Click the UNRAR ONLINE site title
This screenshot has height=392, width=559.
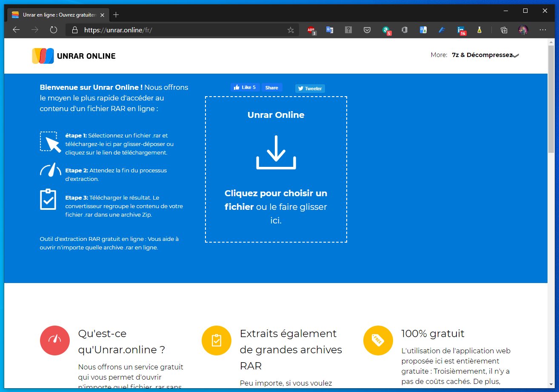pos(86,56)
